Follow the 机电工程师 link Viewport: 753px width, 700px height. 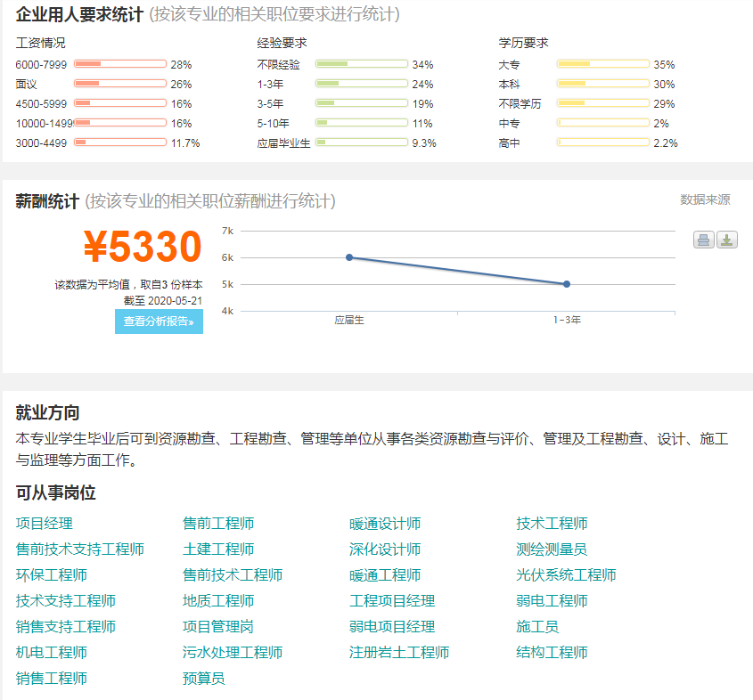tap(52, 653)
